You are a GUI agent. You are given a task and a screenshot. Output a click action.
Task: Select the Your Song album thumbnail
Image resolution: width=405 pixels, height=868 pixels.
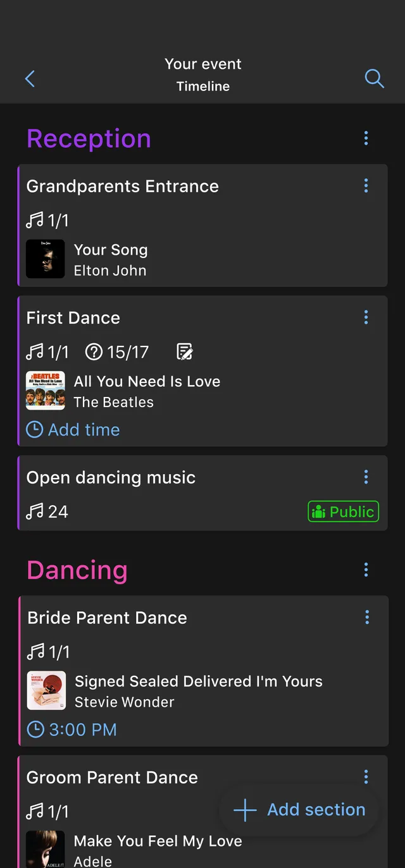point(46,259)
